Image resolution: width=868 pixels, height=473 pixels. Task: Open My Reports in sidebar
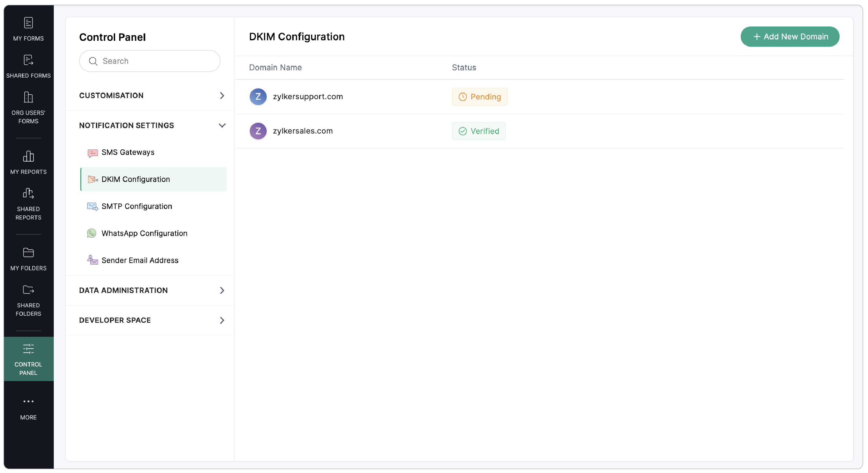(28, 162)
